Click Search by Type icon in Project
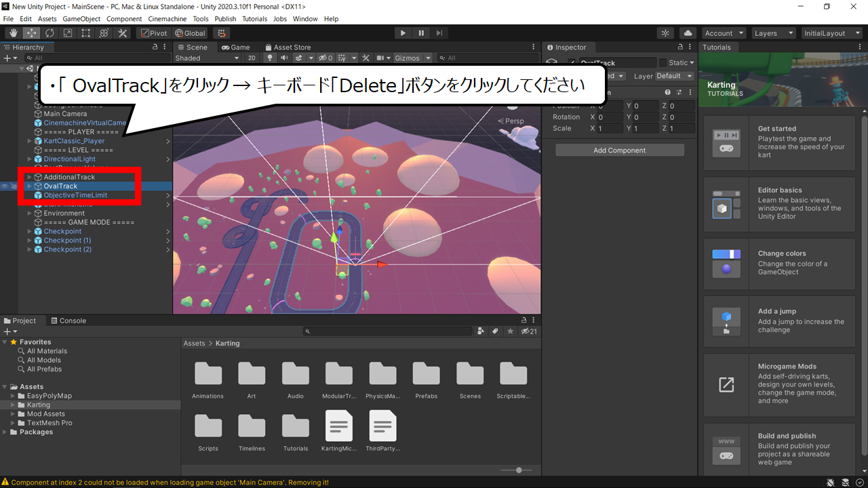868x488 pixels. [481, 331]
